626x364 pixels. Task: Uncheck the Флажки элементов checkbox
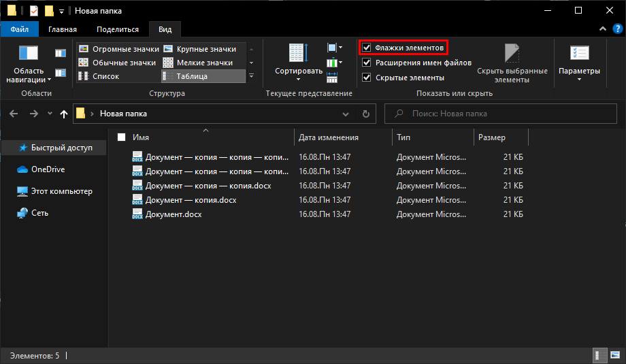click(x=367, y=48)
